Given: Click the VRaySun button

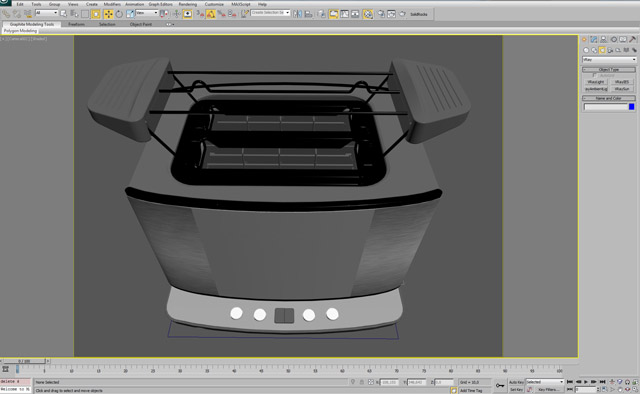Looking at the screenshot, I should point(622,89).
